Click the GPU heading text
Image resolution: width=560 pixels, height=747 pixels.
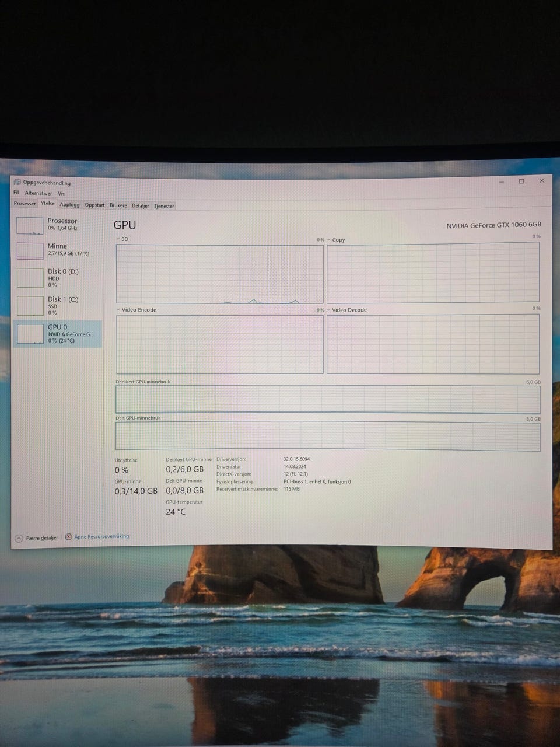click(125, 225)
